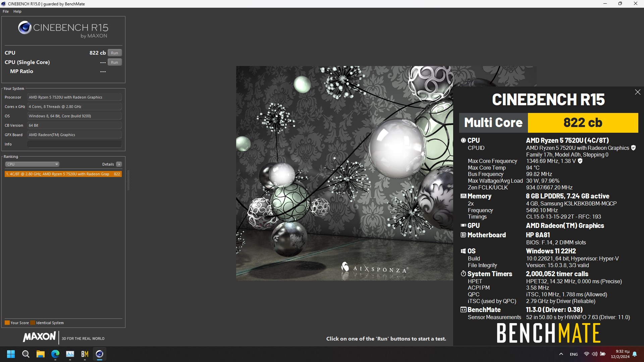Click the CPUID verified shield icon

coord(633,148)
